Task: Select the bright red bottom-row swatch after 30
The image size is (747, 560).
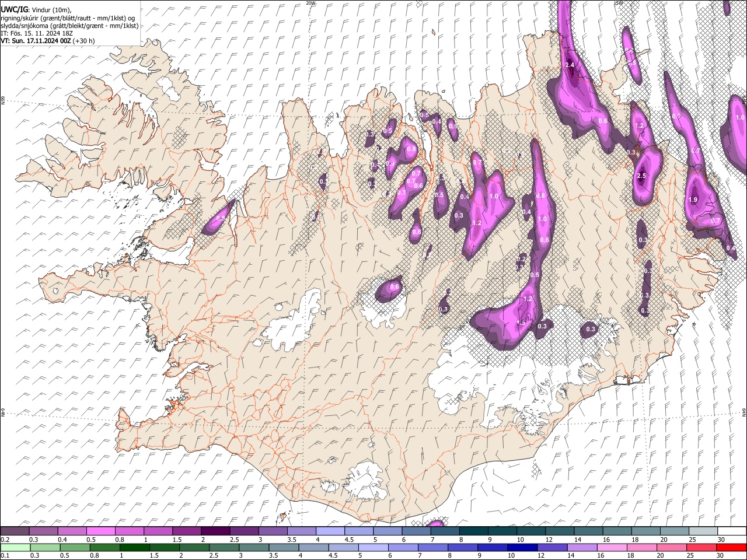Action: [732, 547]
